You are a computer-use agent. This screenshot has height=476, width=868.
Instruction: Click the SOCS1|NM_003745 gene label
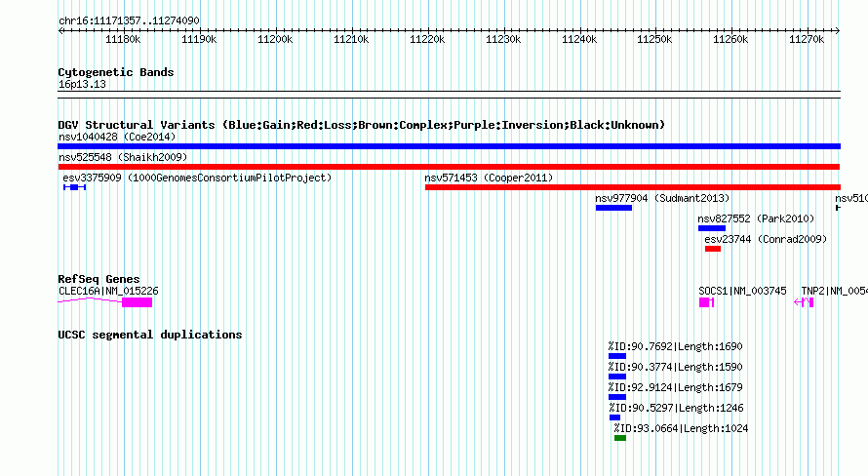742,291
